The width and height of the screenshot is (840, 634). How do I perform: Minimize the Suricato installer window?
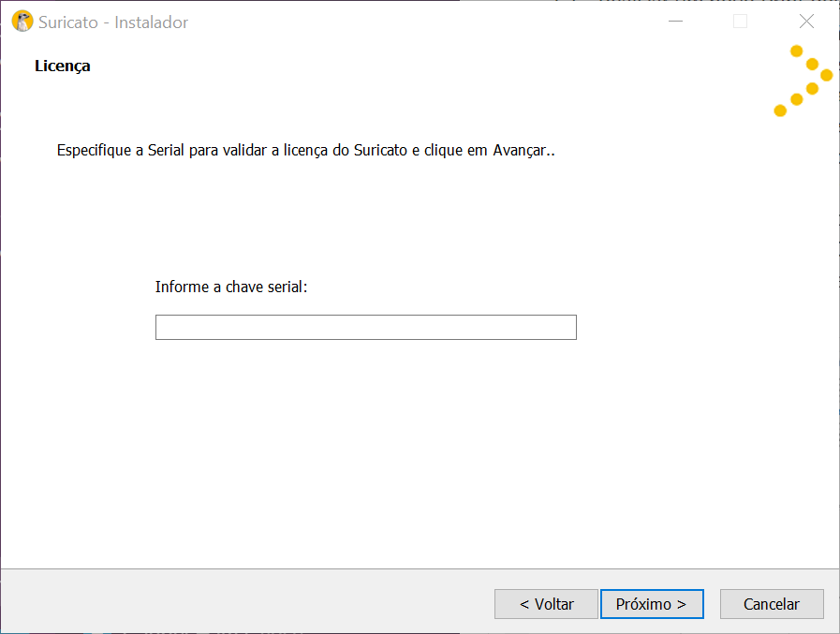tap(675, 22)
